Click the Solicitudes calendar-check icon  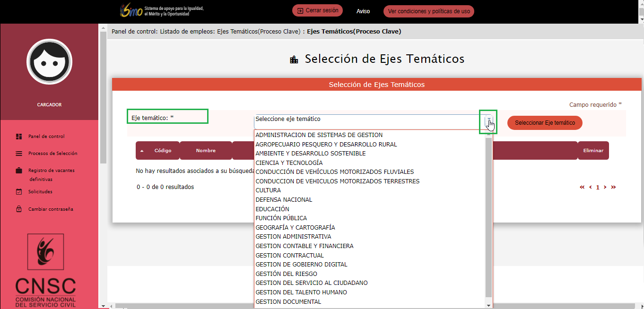click(x=19, y=192)
